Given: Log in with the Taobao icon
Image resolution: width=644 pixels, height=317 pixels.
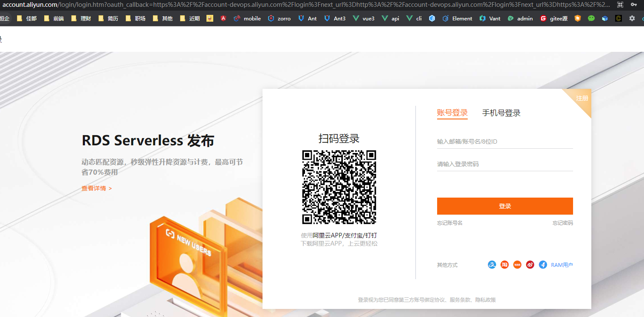Looking at the screenshot, I should (505, 265).
